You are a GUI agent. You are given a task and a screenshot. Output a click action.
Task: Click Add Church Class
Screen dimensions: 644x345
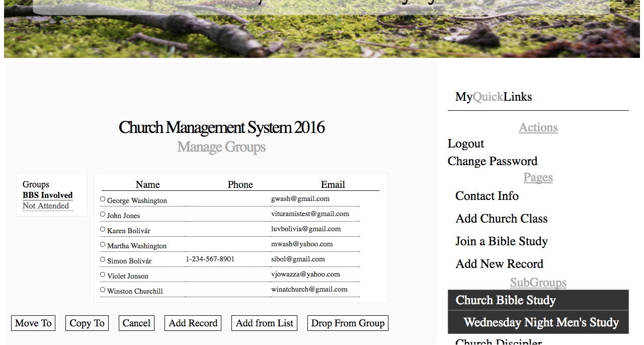pos(501,219)
